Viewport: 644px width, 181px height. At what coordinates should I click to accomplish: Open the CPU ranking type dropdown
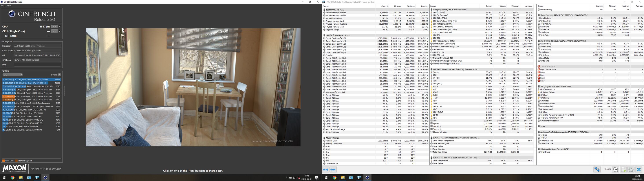tap(13, 75)
